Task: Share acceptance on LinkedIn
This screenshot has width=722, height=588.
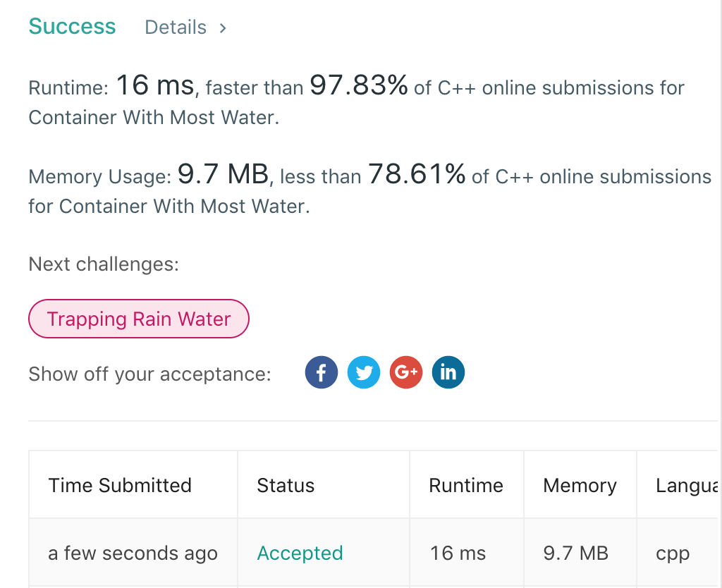Action: (x=448, y=372)
